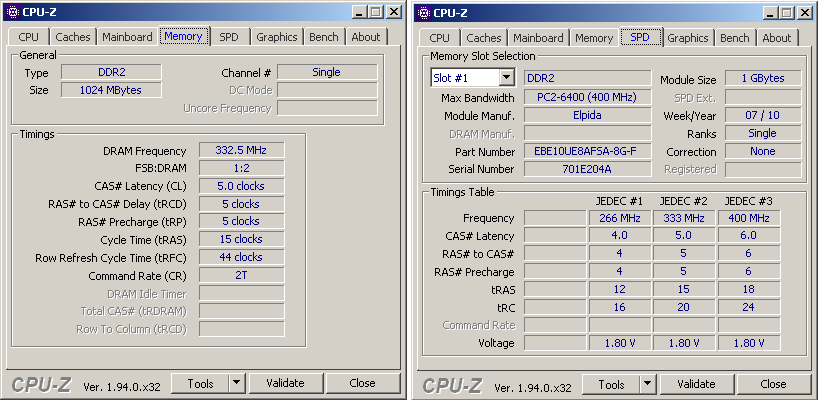Open the Bench tab in right window
This screenshot has width=819, height=400.
[735, 38]
